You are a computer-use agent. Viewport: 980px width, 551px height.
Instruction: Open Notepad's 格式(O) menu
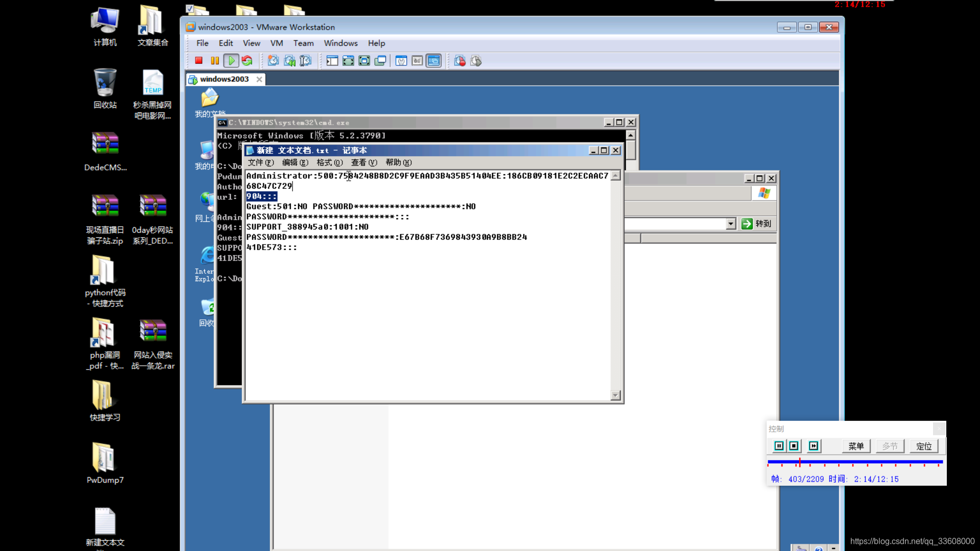coord(330,162)
